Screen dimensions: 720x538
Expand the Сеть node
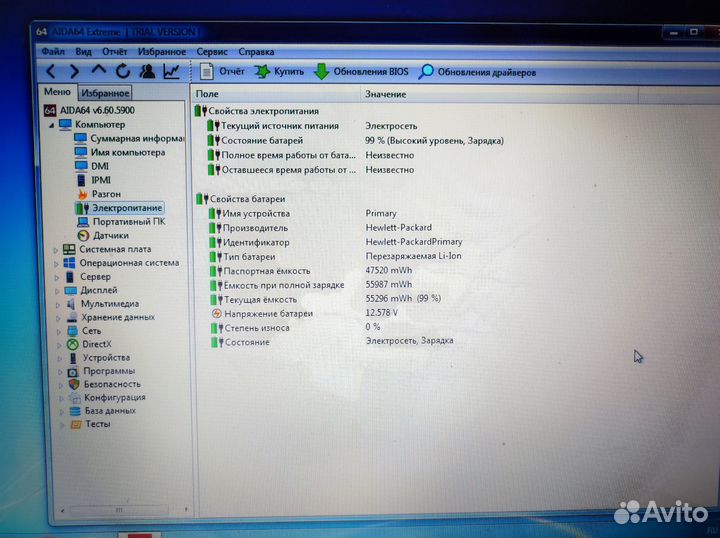click(x=59, y=331)
